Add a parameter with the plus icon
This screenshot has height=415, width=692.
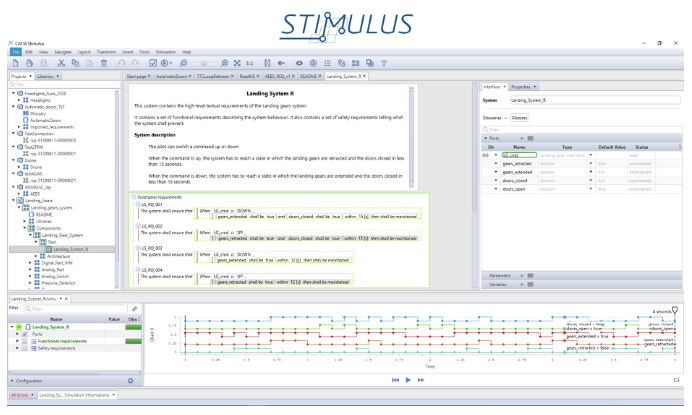[x=522, y=275]
